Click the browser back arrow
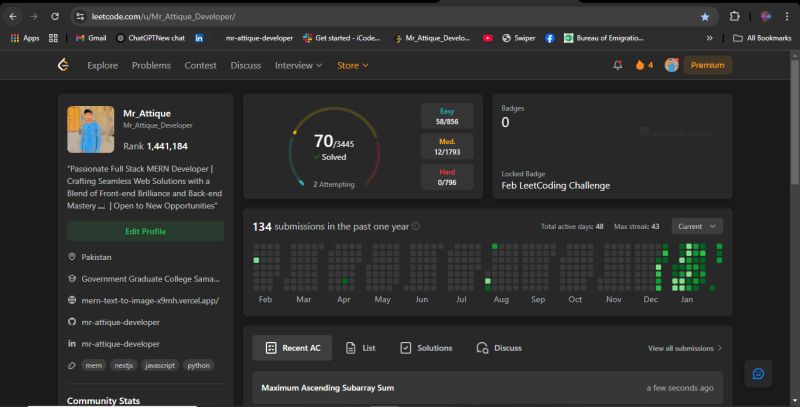800x407 pixels. point(13,17)
